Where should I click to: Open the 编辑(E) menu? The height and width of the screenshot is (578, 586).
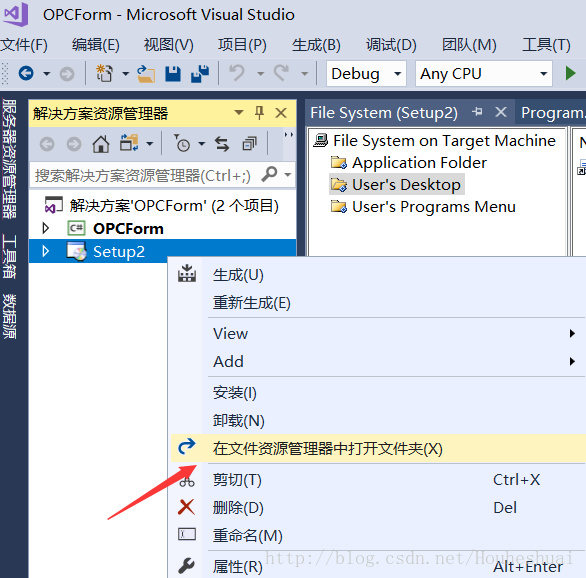tap(96, 45)
